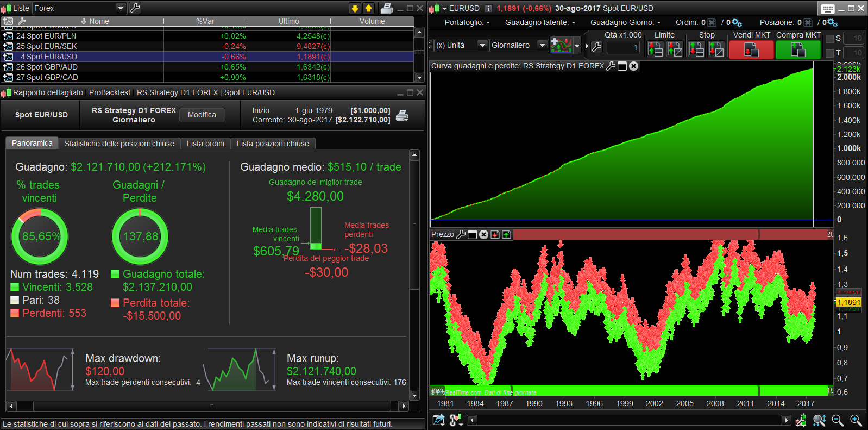Screen dimensions: 868x430
Task: Click the add indicator icon
Action: 561,45
